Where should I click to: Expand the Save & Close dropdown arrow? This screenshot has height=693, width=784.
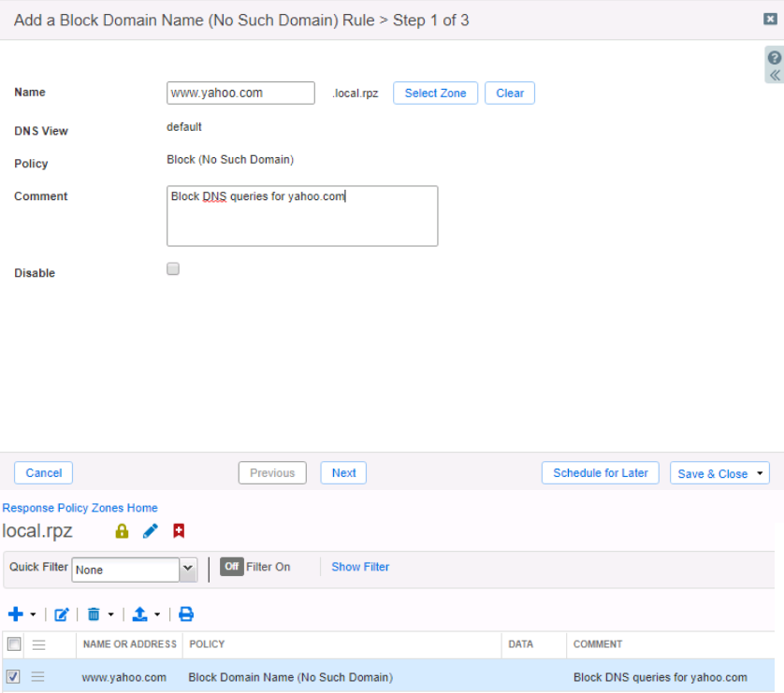pyautogui.click(x=760, y=473)
